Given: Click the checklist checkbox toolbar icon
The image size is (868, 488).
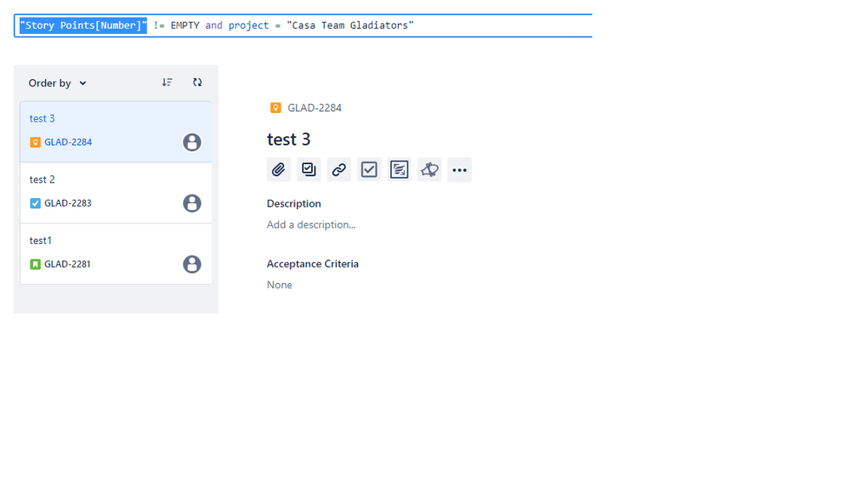Looking at the screenshot, I should pos(369,170).
